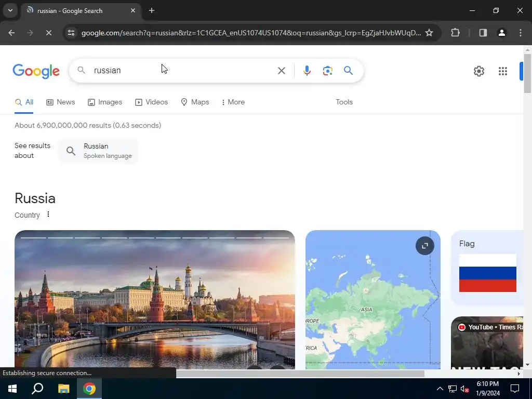
Task: Bookmark this page with the star
Action: (429, 33)
